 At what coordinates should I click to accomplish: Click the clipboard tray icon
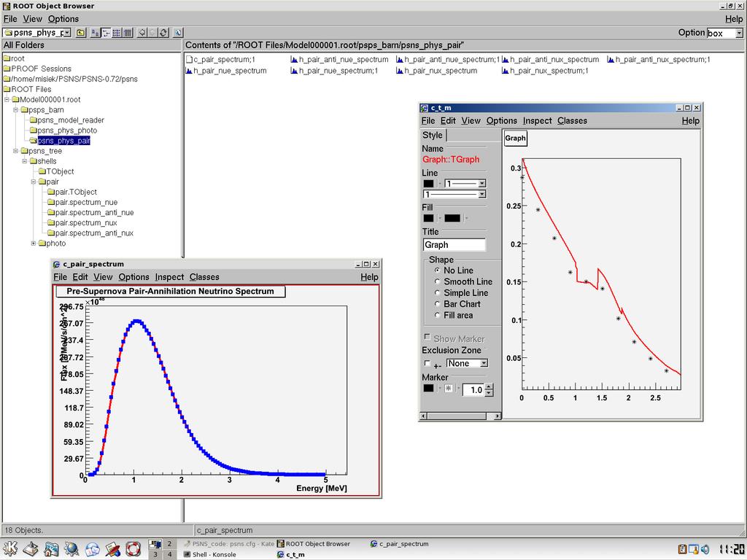click(x=683, y=549)
